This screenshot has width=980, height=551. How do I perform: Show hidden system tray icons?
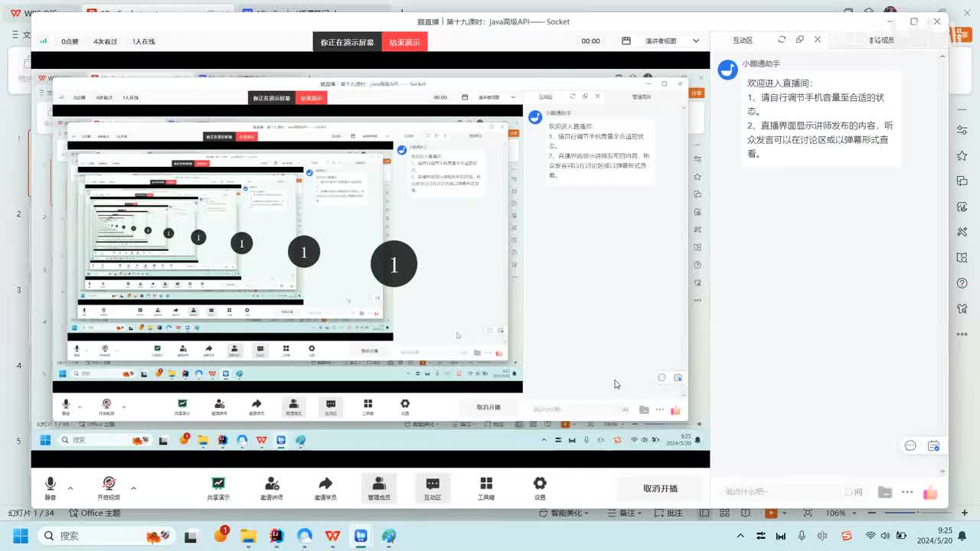click(x=740, y=536)
